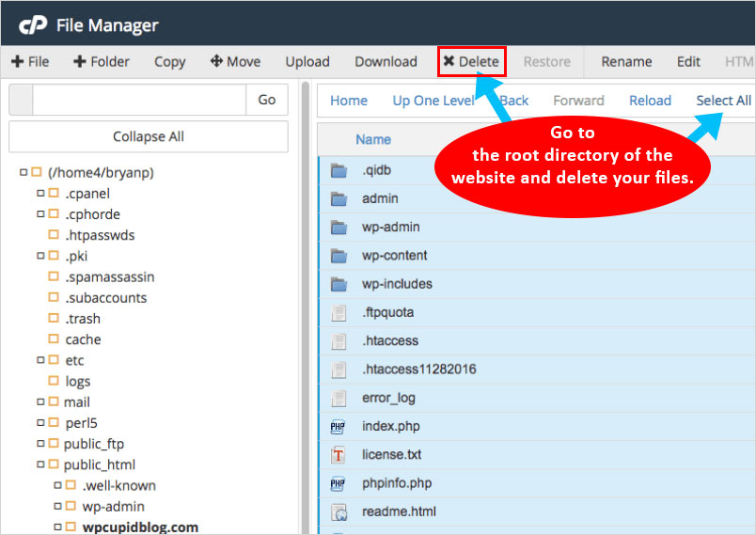Click the HTML file icon for readme.html
Screen dimensions: 756x535
coord(339,512)
